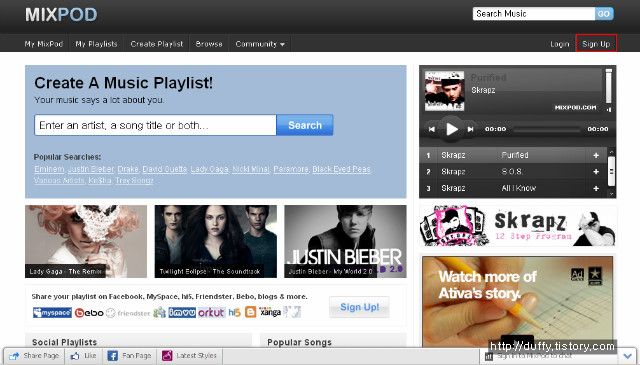Click the Nicki Minaj popular search link

(x=251, y=169)
